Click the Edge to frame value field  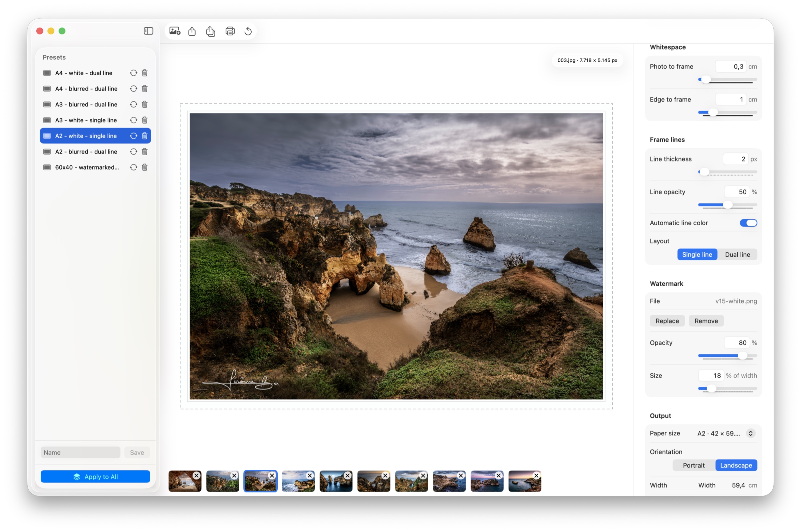(731, 99)
